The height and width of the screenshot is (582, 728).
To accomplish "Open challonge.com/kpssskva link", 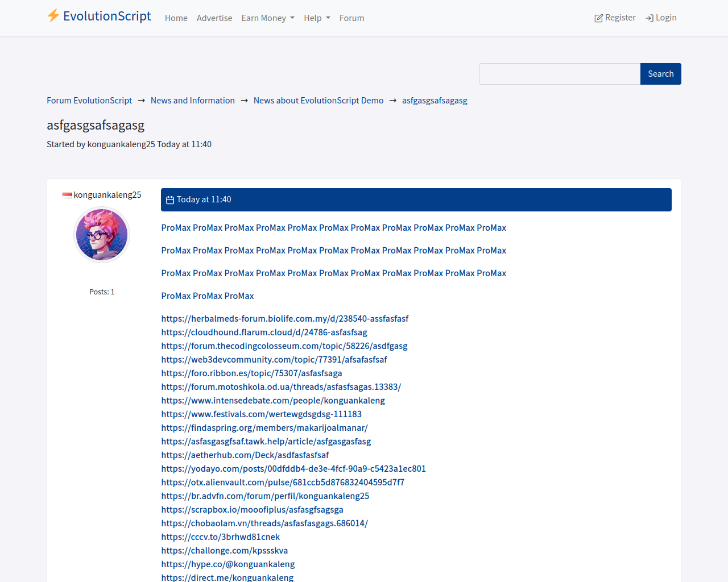I will point(225,551).
